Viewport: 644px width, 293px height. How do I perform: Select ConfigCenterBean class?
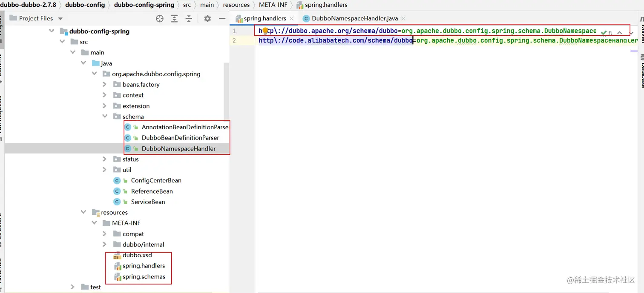pos(156,180)
